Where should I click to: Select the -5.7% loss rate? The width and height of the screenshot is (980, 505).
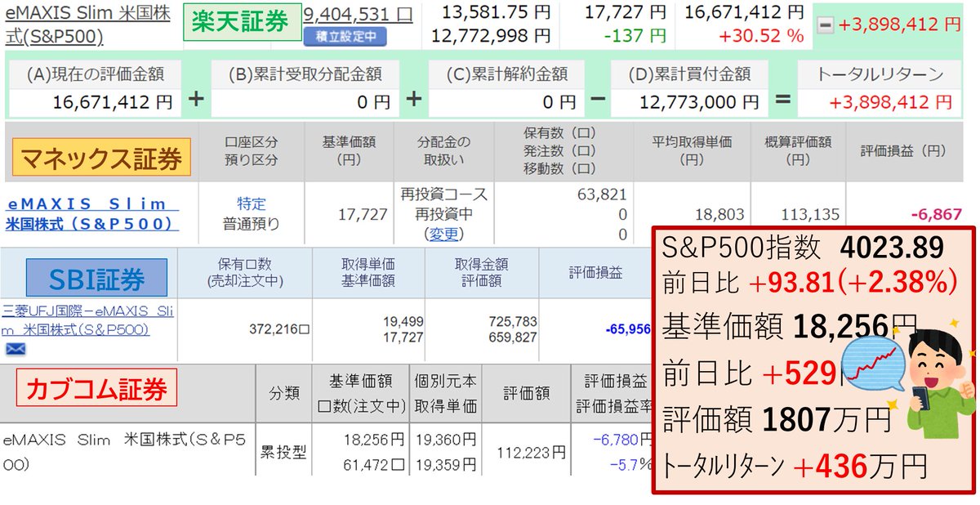tap(631, 467)
